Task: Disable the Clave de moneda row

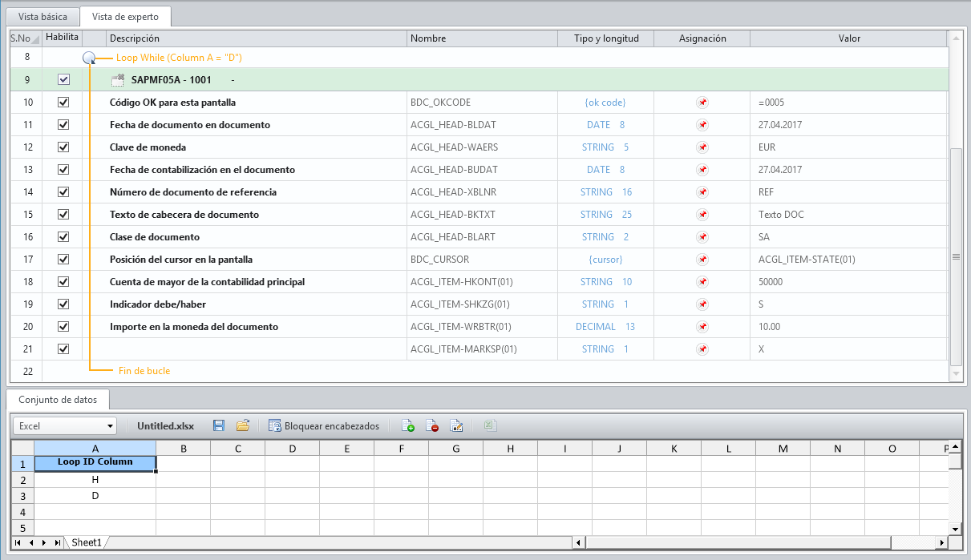Action: click(x=63, y=147)
